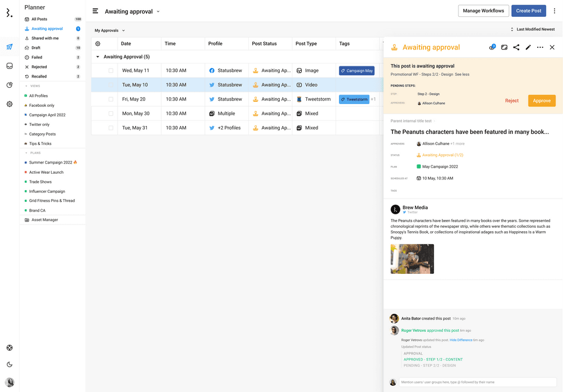Image resolution: width=563 pixels, height=392 pixels.
Task: Open the squirrel image thumbnail
Action: (x=412, y=259)
